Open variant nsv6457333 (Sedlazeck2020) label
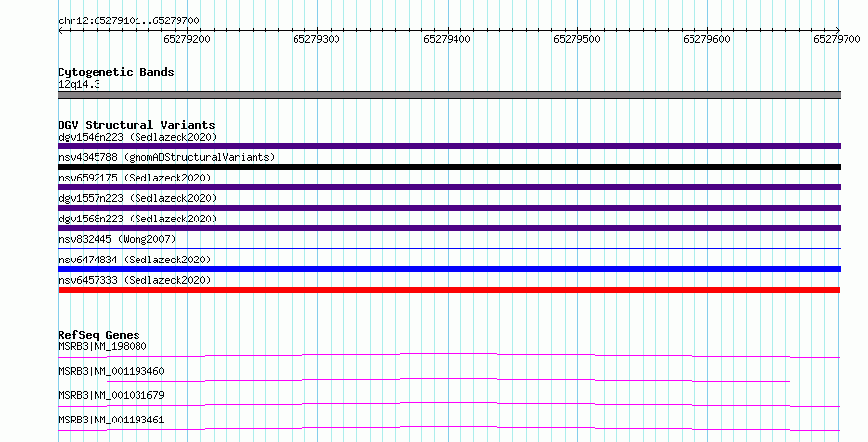868x442 pixels. point(135,280)
